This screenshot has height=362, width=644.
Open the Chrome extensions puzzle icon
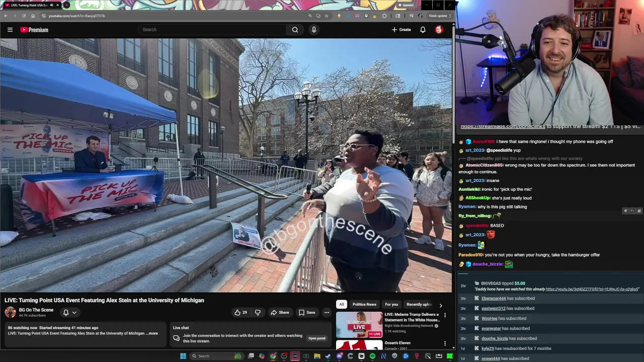384,16
